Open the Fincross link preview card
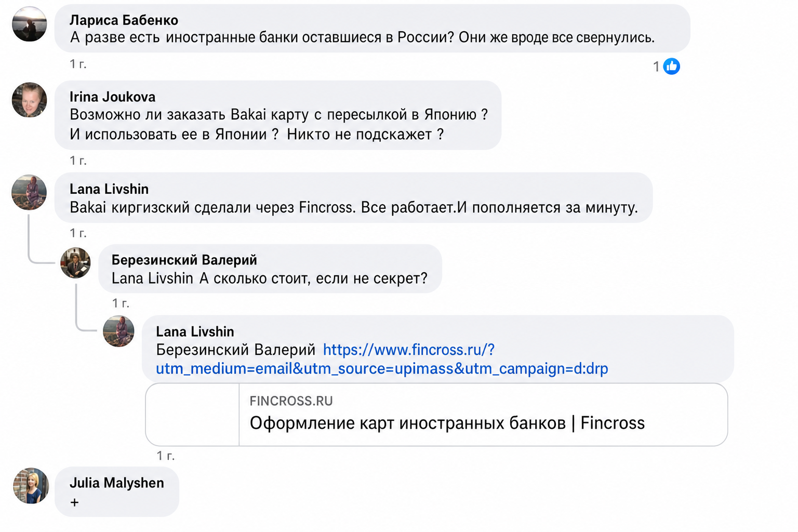Image resolution: width=798 pixels, height=532 pixels. pos(436,415)
